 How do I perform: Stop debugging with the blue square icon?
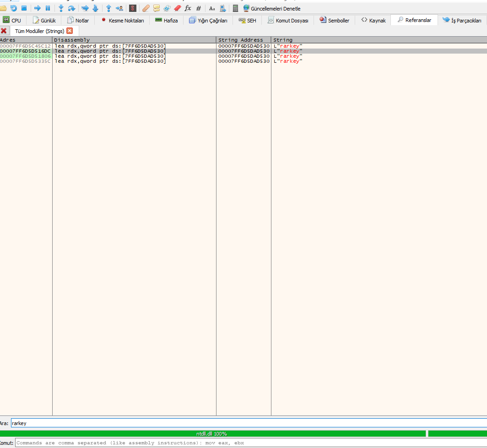click(x=24, y=8)
